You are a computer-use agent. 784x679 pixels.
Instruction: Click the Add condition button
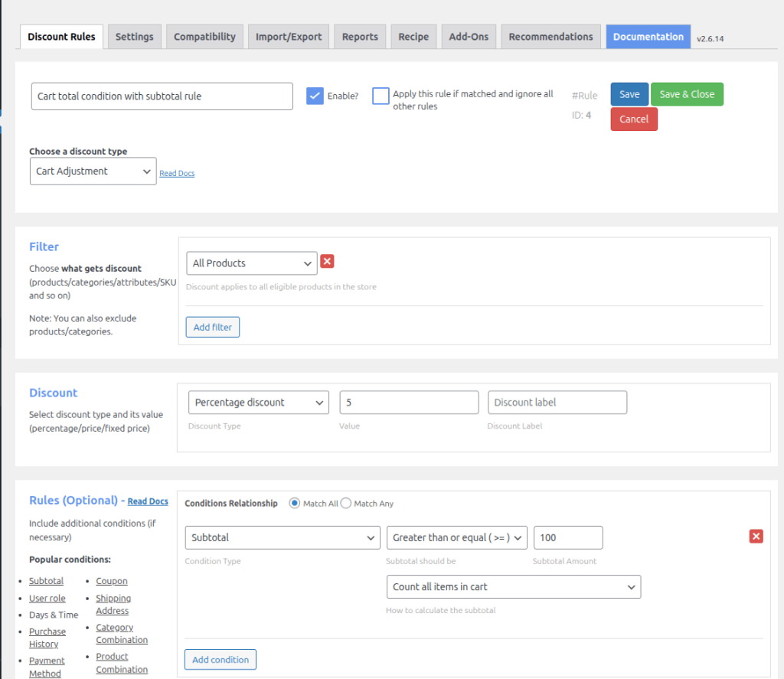[220, 660]
